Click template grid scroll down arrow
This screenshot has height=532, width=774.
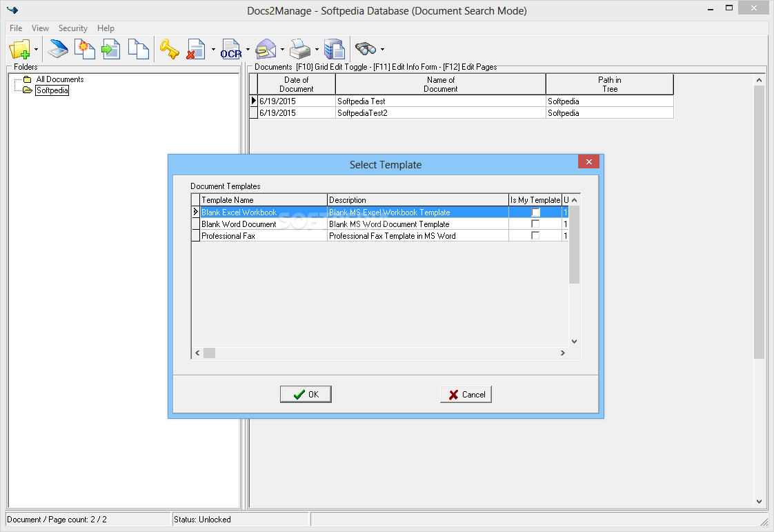pos(574,342)
